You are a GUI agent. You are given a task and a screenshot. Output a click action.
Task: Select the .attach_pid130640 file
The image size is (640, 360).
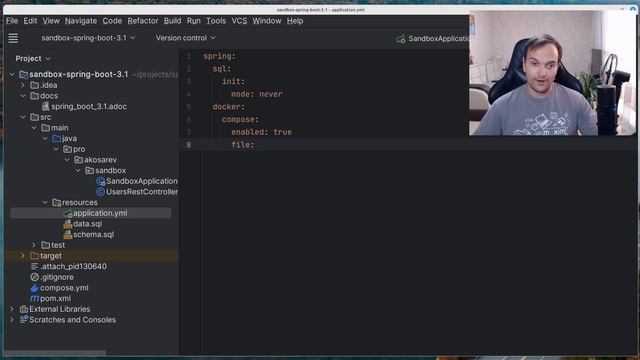click(73, 267)
